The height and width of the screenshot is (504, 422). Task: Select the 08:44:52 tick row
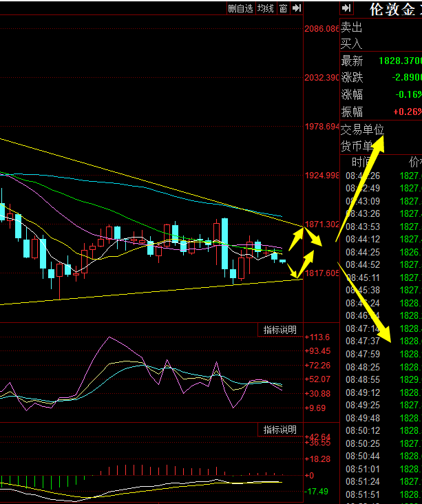(x=381, y=264)
